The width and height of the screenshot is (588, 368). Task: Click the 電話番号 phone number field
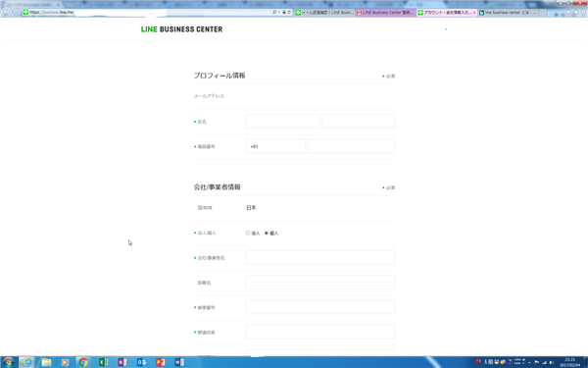tap(351, 146)
